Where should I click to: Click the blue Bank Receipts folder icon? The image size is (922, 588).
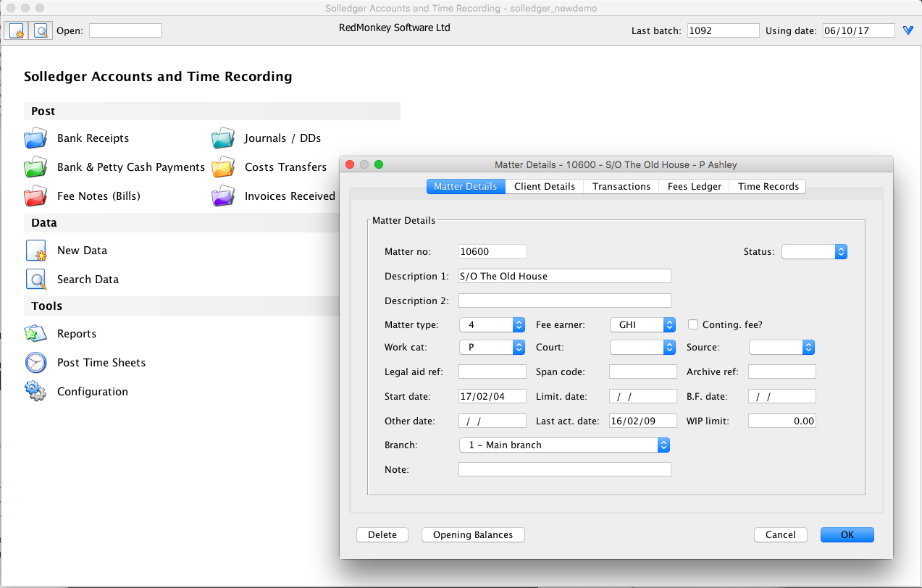click(35, 138)
